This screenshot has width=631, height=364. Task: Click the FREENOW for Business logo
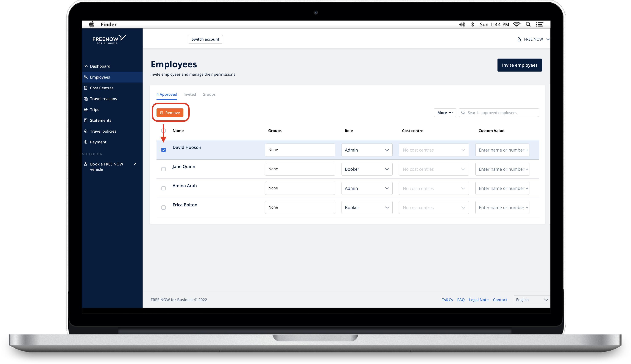pos(109,39)
